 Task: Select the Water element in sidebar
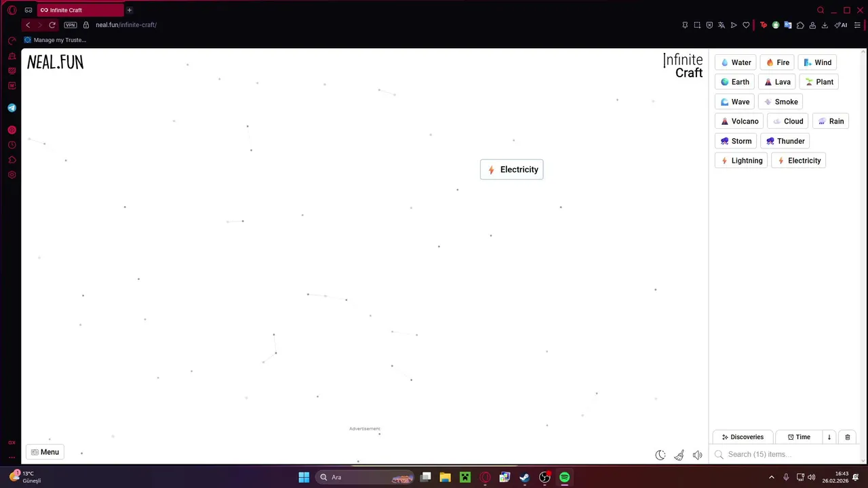735,62
